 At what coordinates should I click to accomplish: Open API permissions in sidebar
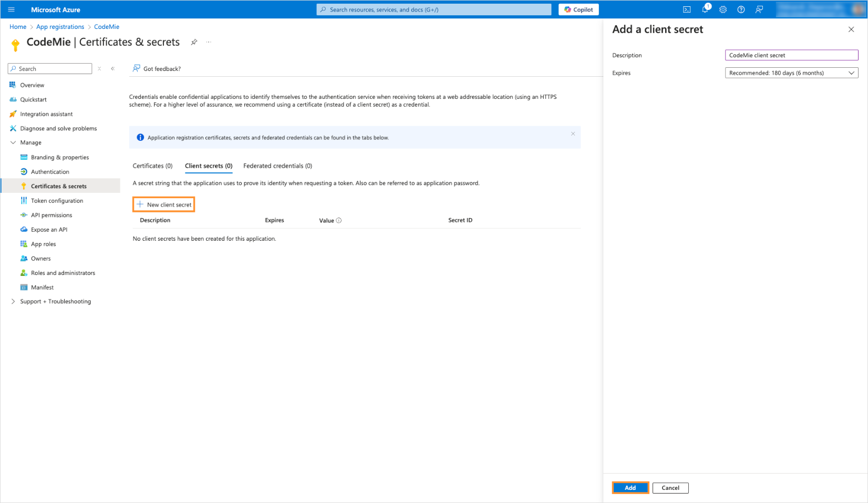coord(51,215)
